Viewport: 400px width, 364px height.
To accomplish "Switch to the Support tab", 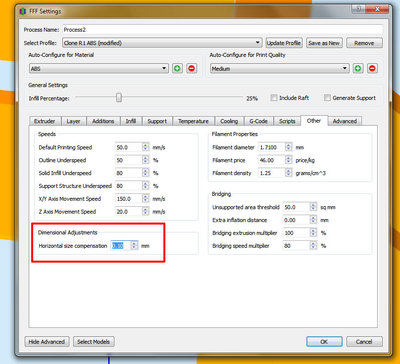I will (157, 121).
